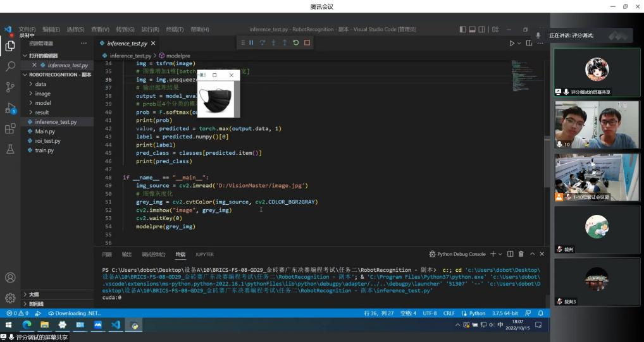
Task: Open the run button dropdown arrow
Action: coord(519,43)
